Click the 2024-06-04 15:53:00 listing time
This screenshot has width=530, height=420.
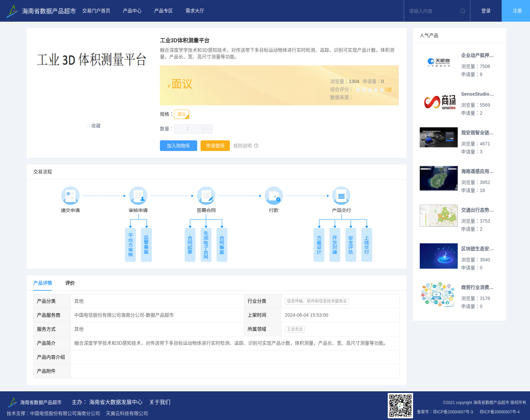coord(306,315)
